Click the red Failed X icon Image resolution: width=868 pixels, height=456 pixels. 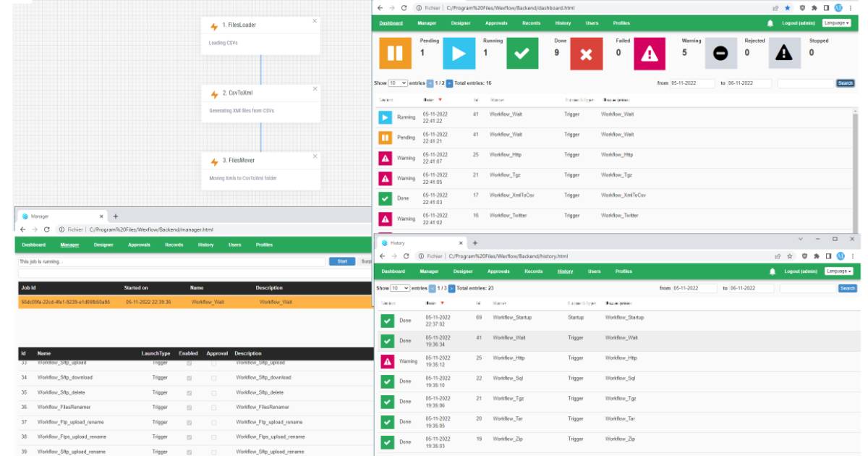point(585,52)
